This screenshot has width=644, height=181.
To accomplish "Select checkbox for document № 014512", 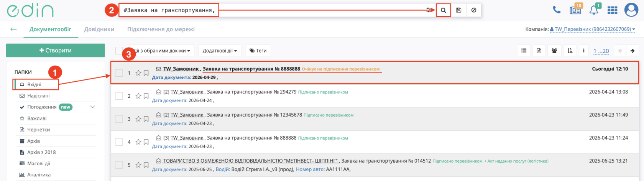I will point(119,165).
